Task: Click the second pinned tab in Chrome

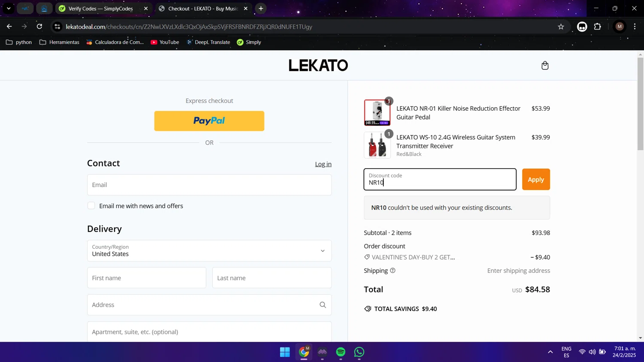Action: (44, 9)
